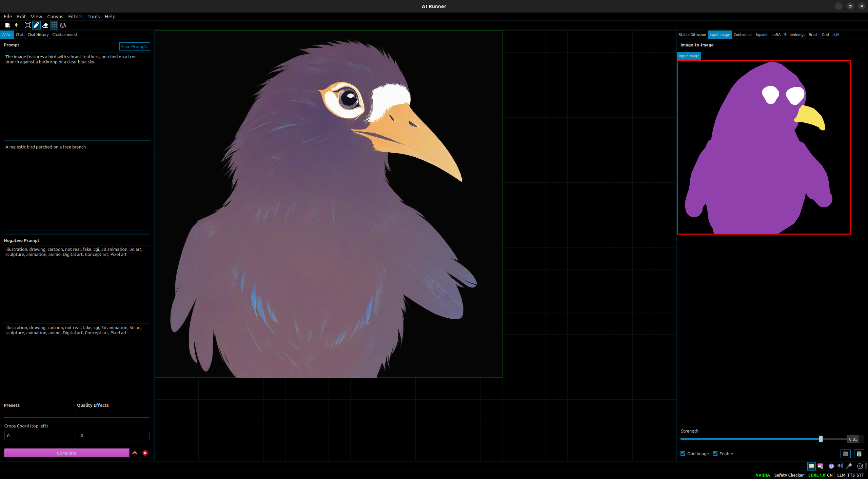Switch to the Chat History tab
Image resolution: width=868 pixels, height=479 pixels.
[x=38, y=35]
